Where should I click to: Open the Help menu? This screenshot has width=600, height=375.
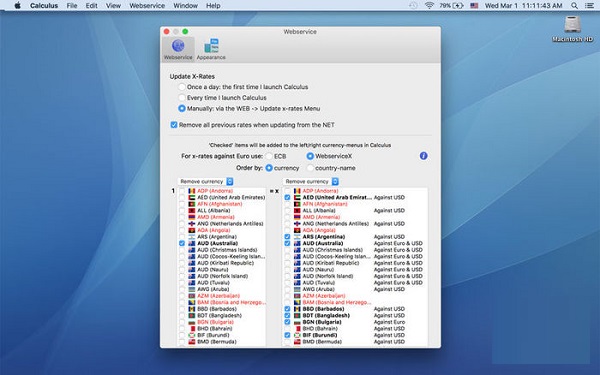click(213, 5)
